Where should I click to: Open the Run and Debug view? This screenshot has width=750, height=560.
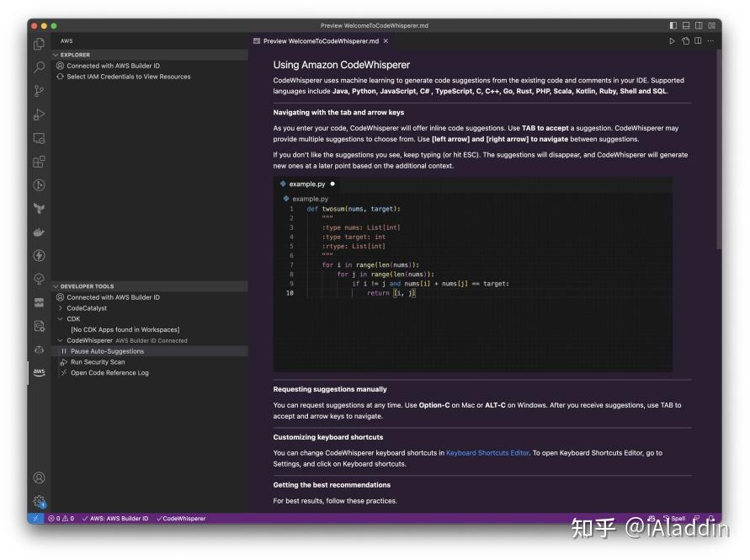(38, 115)
